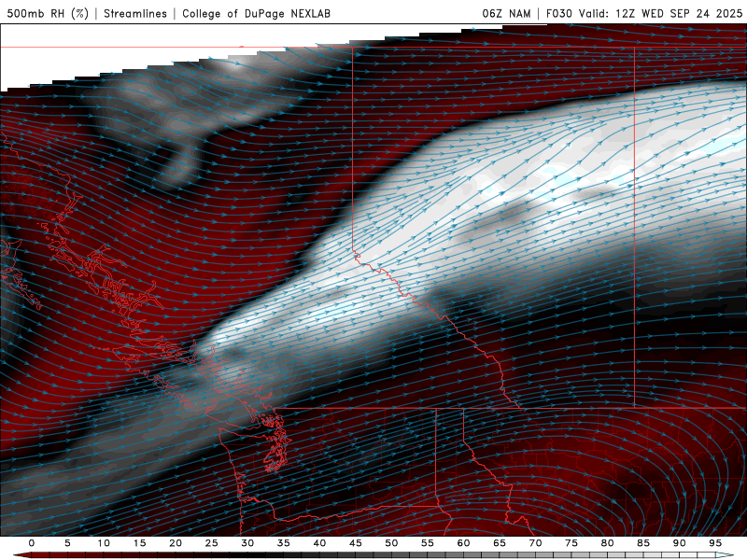Select the "60" value on the color scale

coord(463,543)
